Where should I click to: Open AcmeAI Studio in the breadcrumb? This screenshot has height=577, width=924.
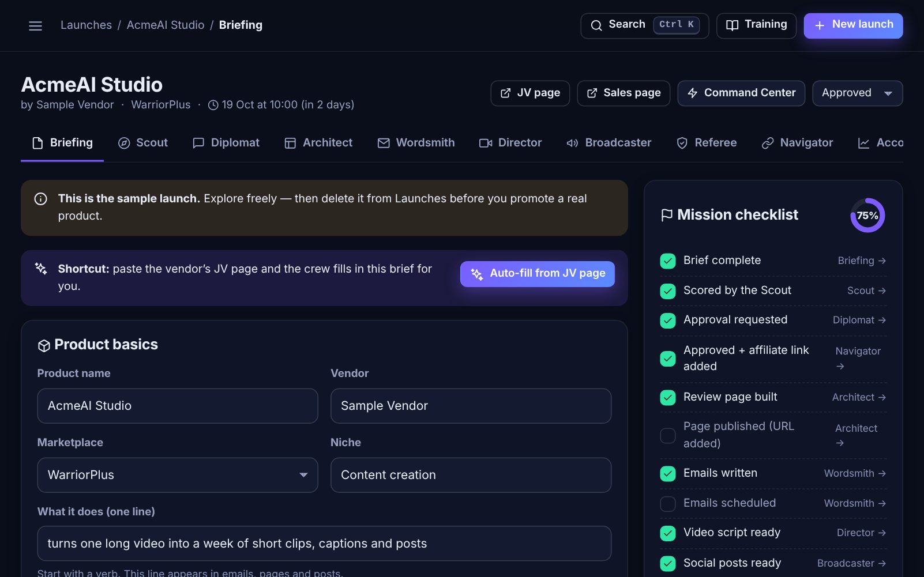[x=166, y=25]
